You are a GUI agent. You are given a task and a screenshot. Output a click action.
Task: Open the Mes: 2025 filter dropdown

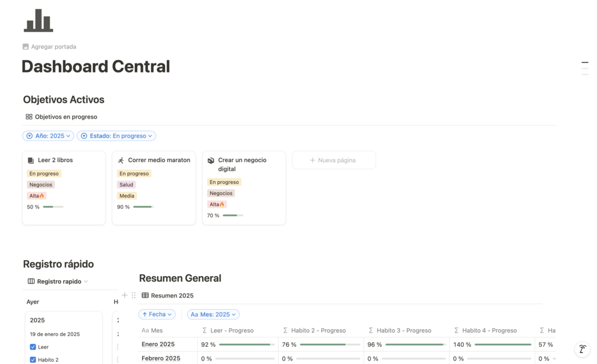(213, 315)
